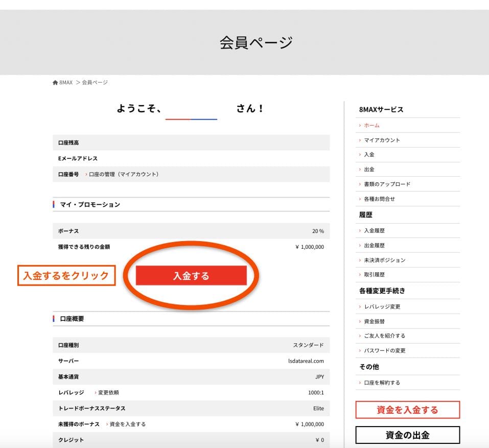489x448 pixels.
Task: Click the JPY base currency value
Action: pos(319,376)
